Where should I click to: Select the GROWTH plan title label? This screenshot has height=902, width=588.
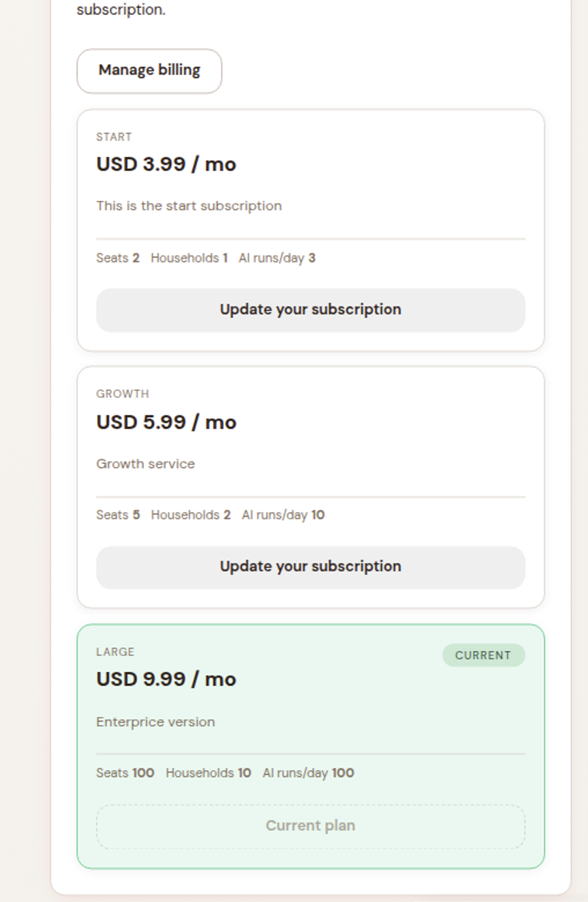pyautogui.click(x=122, y=394)
